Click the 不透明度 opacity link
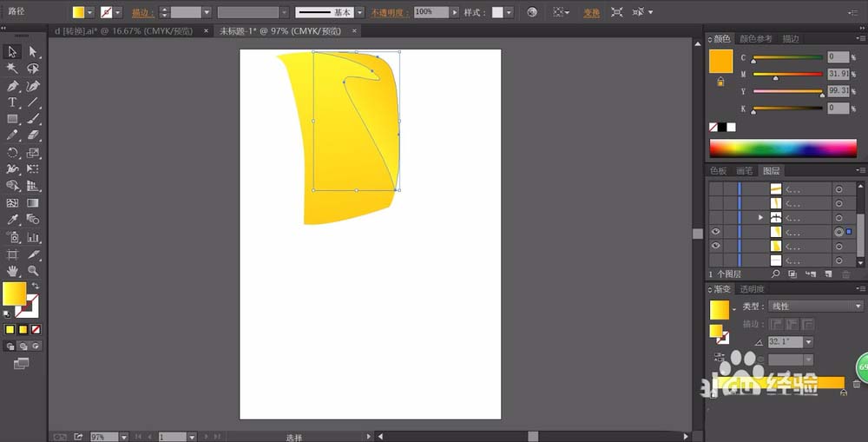 point(390,12)
